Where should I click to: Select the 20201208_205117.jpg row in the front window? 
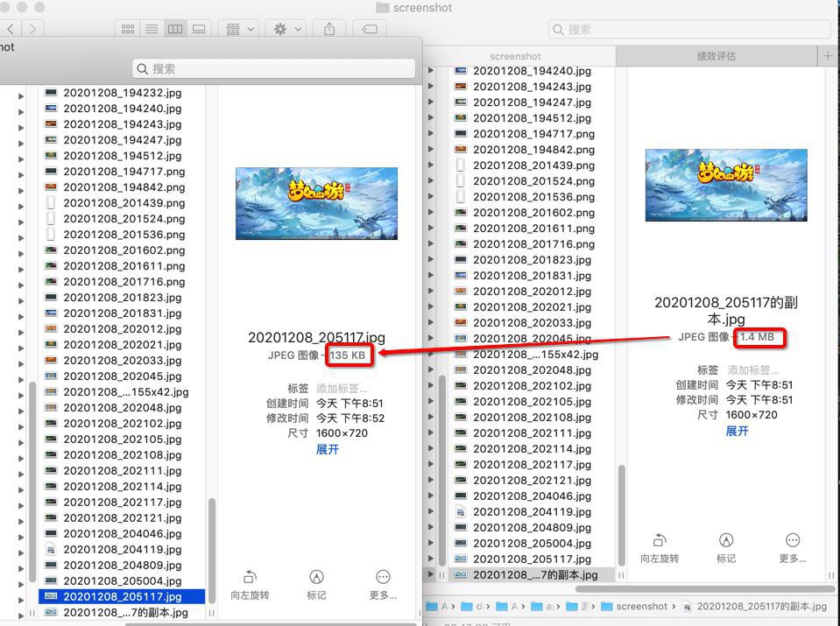(122, 596)
